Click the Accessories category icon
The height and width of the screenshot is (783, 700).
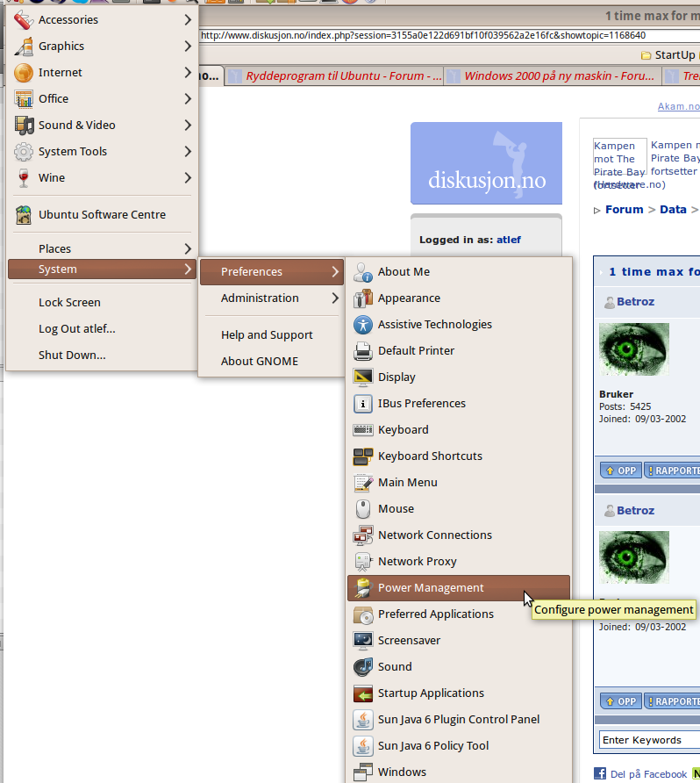[24, 20]
